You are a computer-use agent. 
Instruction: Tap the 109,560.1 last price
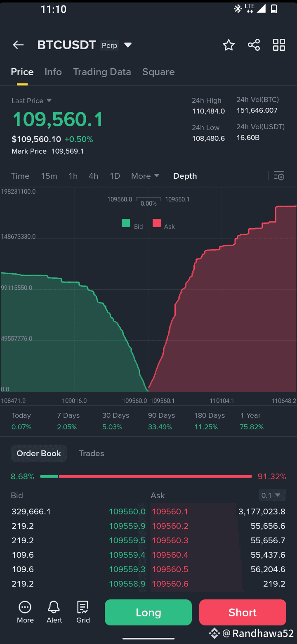click(57, 120)
